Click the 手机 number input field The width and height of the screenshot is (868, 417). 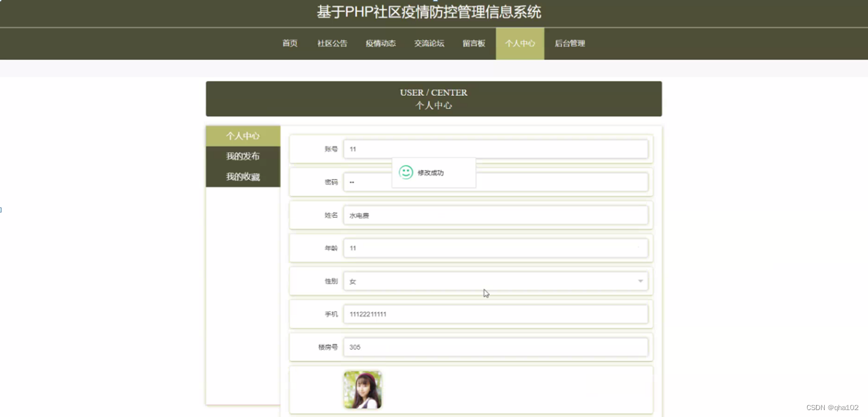(495, 314)
